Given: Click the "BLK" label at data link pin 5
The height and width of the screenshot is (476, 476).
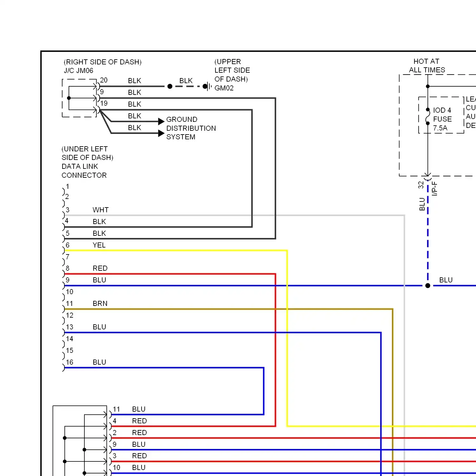Looking at the screenshot, I should click(x=99, y=233).
